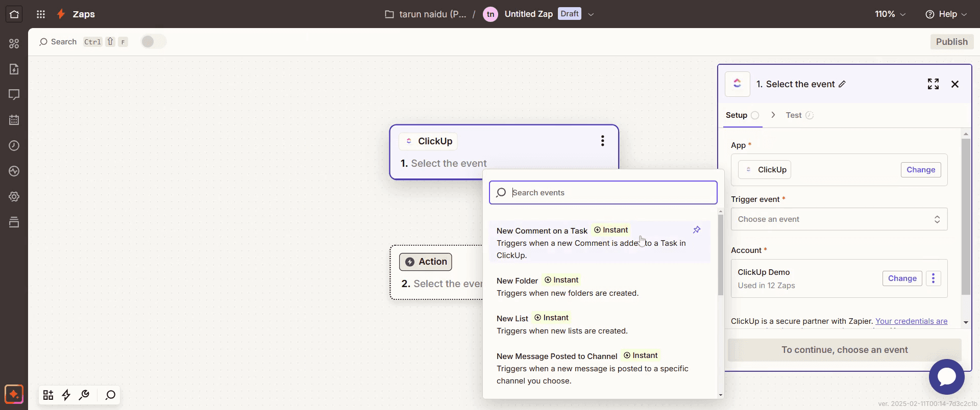The height and width of the screenshot is (410, 980).
Task: Open the Help menu
Action: tap(946, 14)
